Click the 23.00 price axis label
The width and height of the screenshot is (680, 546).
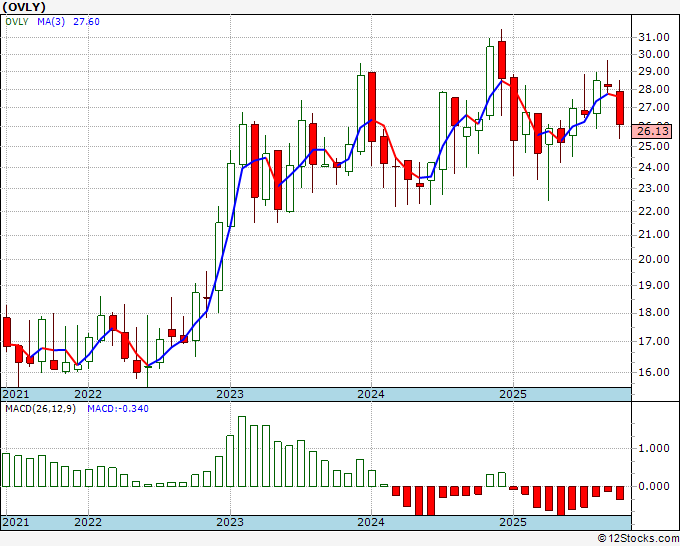[x=654, y=188]
